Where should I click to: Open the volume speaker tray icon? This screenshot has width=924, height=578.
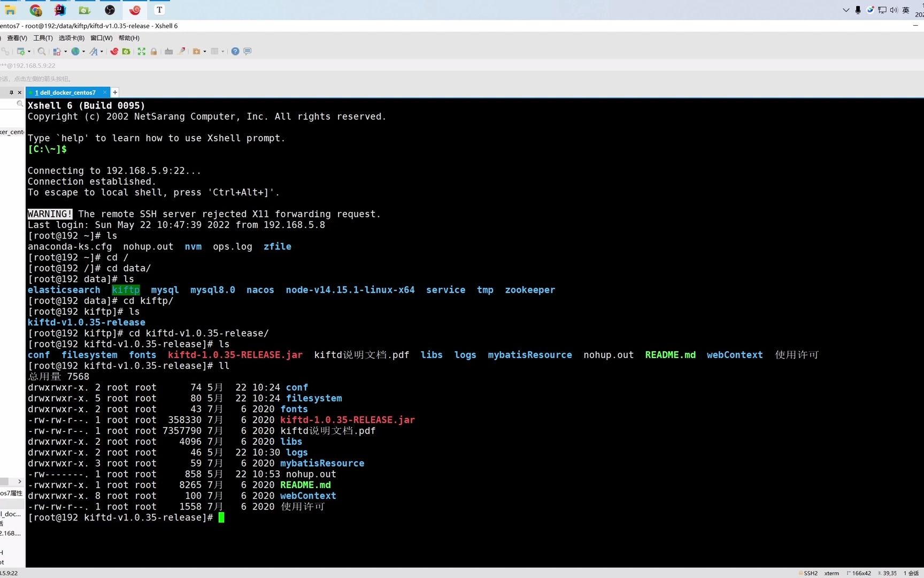894,10
